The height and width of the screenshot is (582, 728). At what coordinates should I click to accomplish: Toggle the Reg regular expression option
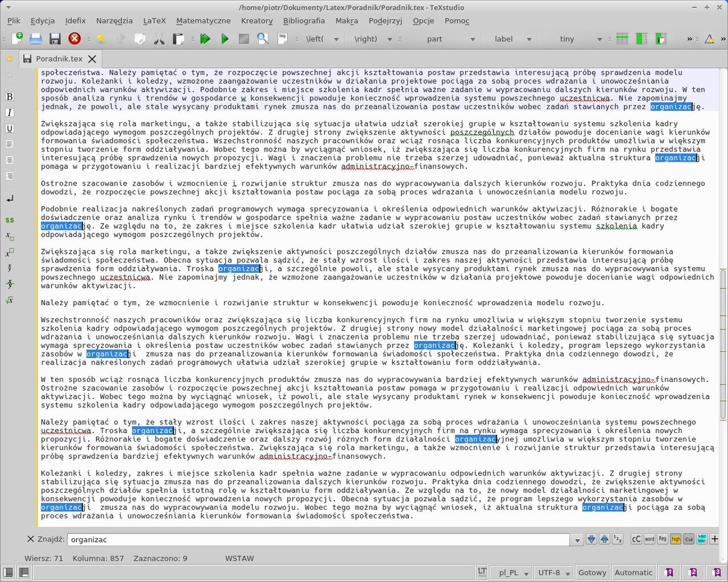[x=663, y=539]
